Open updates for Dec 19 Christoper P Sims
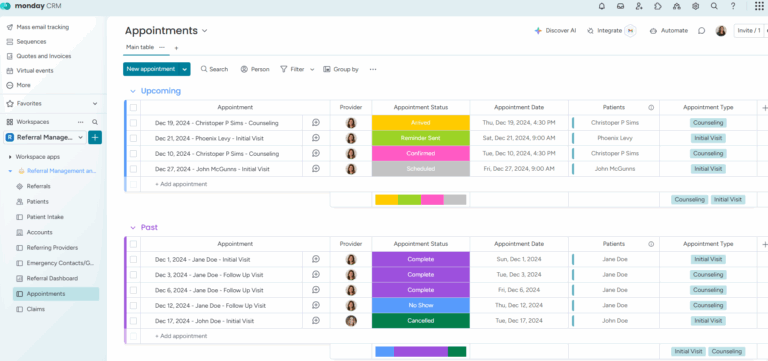The image size is (768, 361). click(x=316, y=122)
